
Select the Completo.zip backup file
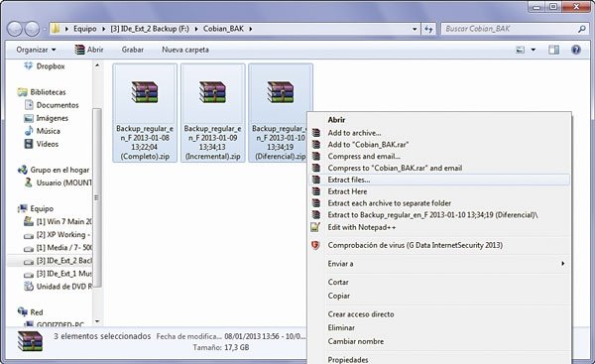[145, 113]
